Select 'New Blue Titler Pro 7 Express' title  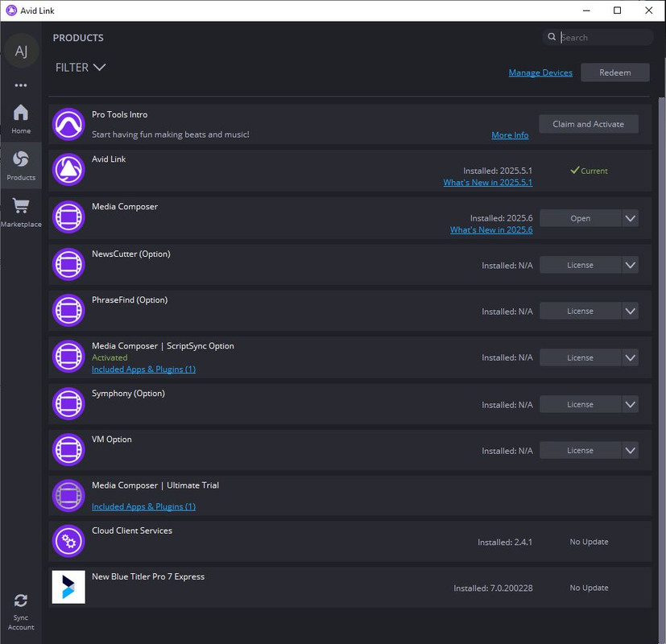coord(148,576)
